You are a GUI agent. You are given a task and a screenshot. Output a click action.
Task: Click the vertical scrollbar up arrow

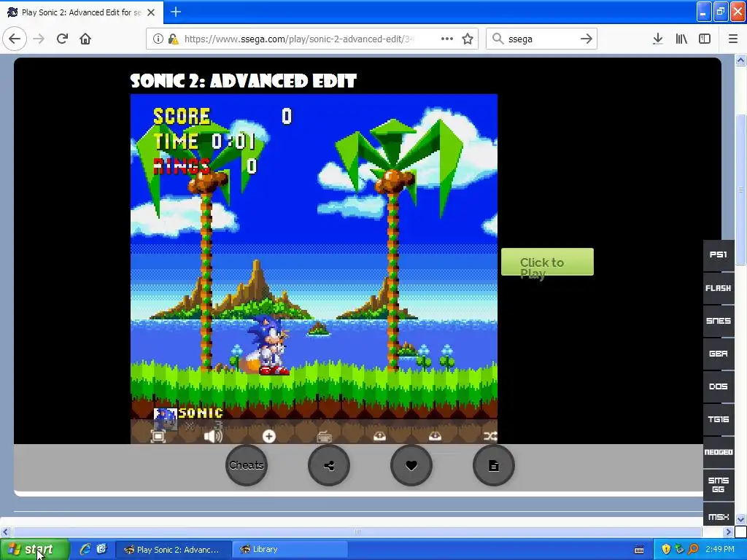pos(741,60)
